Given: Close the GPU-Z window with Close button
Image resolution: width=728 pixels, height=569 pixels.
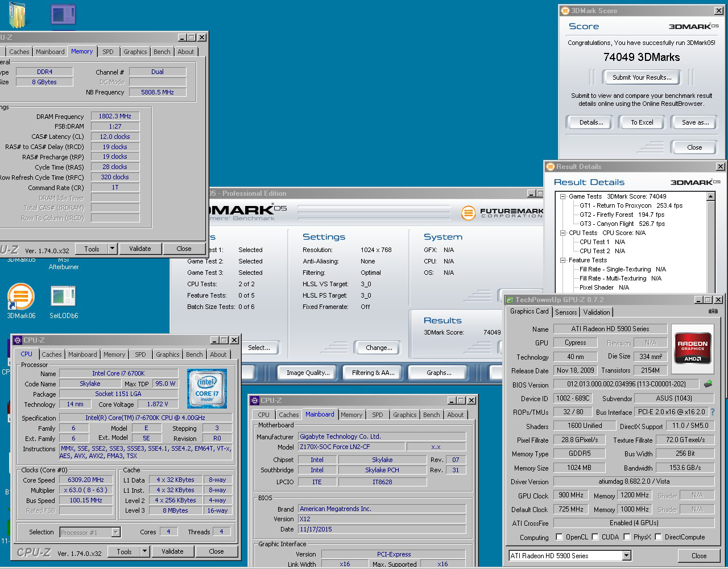Looking at the screenshot, I should [699, 556].
